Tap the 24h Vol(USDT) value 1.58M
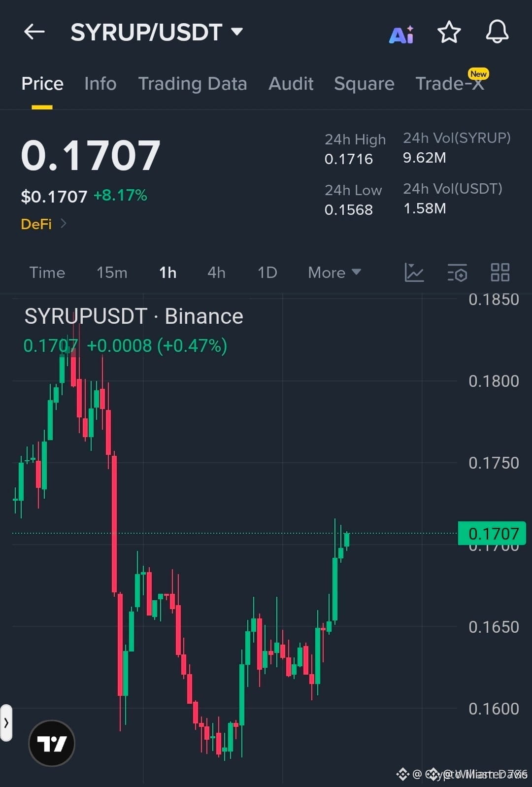532x787 pixels. point(425,208)
